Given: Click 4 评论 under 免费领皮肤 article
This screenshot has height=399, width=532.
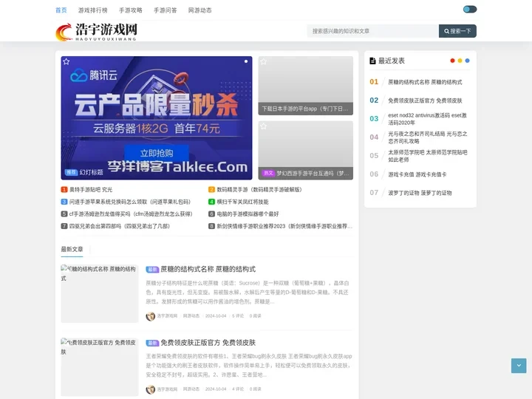Looking at the screenshot, I should pos(238,389).
